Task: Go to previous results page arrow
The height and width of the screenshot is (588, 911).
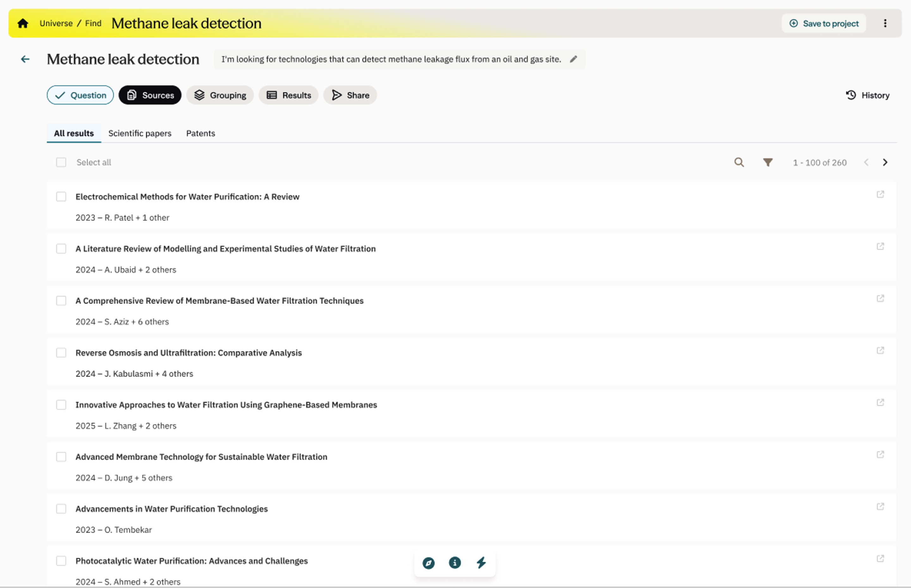Action: coord(866,162)
